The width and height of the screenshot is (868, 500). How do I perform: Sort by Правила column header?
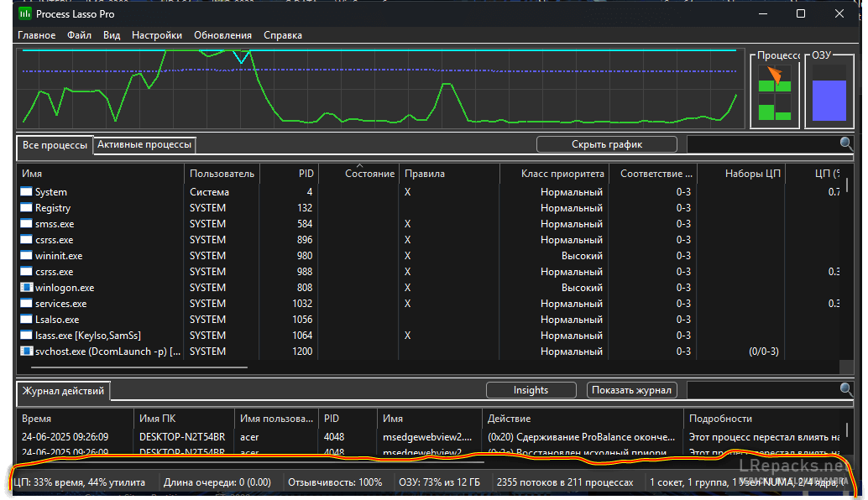click(449, 174)
